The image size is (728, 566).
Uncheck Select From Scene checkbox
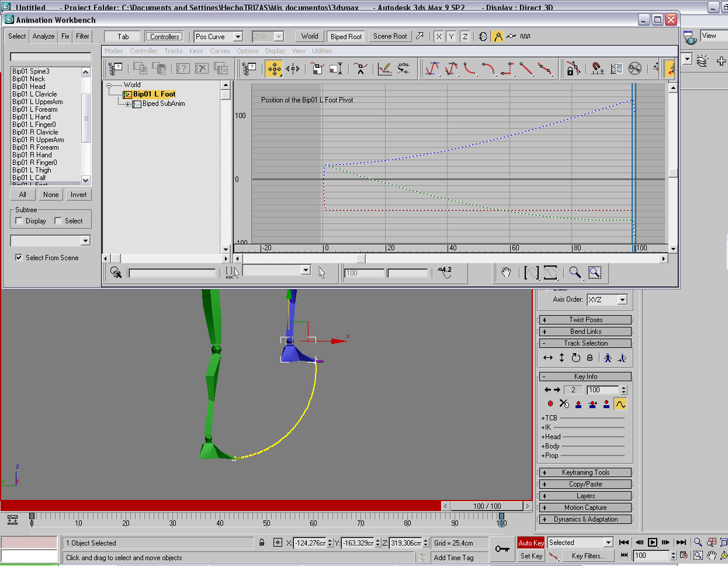[19, 258]
